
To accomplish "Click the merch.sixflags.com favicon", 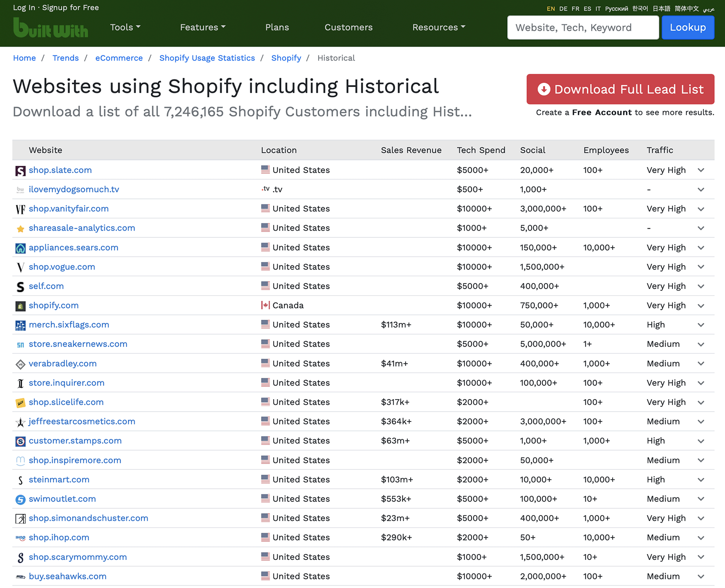I will click(x=20, y=325).
